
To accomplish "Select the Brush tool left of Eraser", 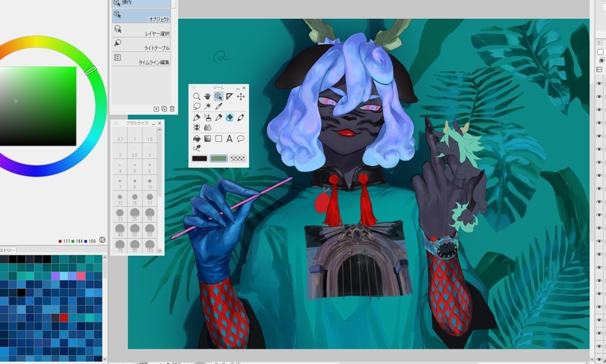I will point(218,118).
